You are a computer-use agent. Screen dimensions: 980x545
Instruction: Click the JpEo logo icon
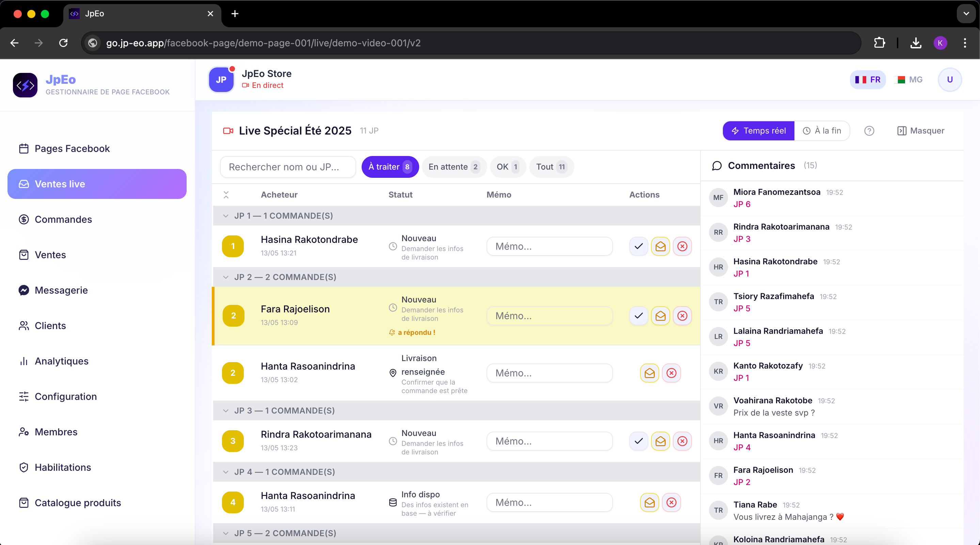(x=25, y=85)
